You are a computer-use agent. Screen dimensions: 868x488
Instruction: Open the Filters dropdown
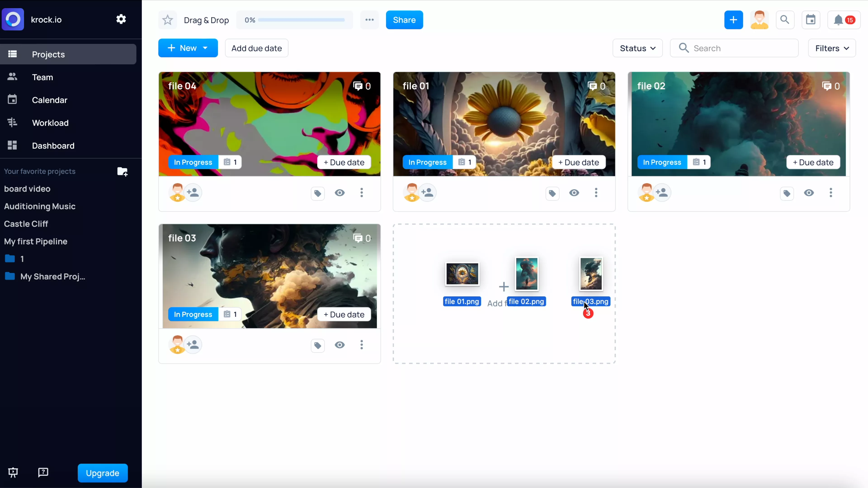pos(832,48)
